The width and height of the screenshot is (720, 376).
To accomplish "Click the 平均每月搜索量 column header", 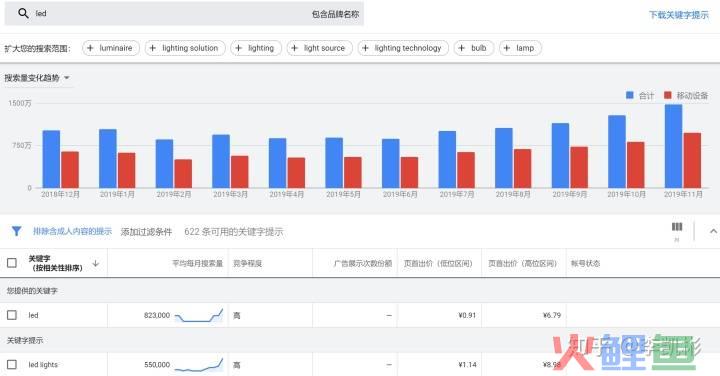I will click(x=197, y=263).
